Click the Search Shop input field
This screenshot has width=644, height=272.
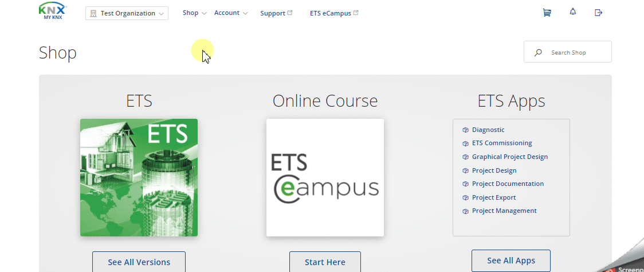568,52
